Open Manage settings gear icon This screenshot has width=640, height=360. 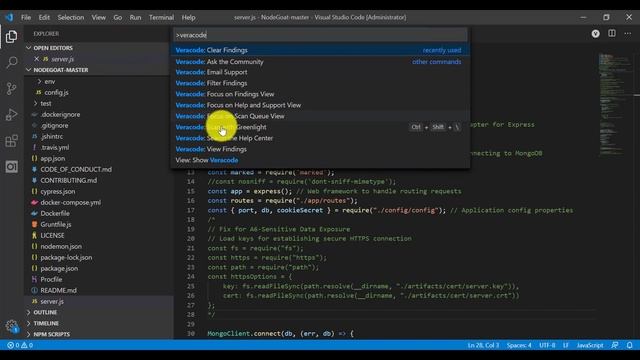coord(11,326)
